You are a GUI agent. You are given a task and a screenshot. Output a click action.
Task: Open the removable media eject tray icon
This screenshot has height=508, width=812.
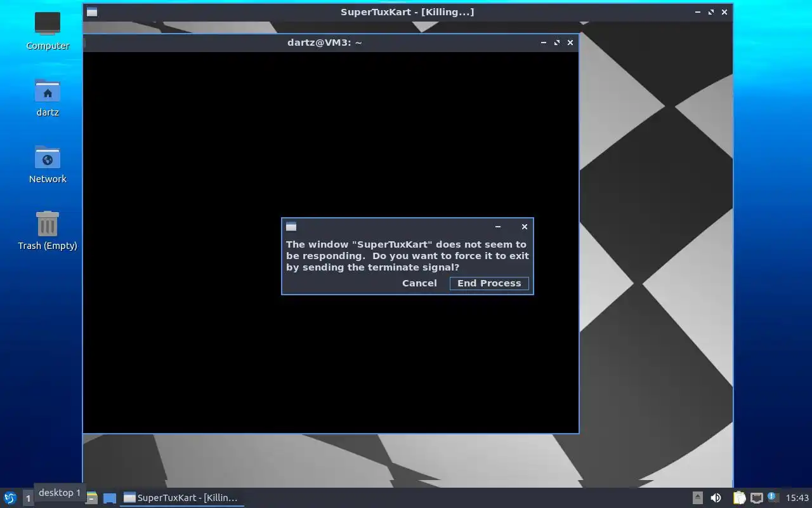[697, 498]
